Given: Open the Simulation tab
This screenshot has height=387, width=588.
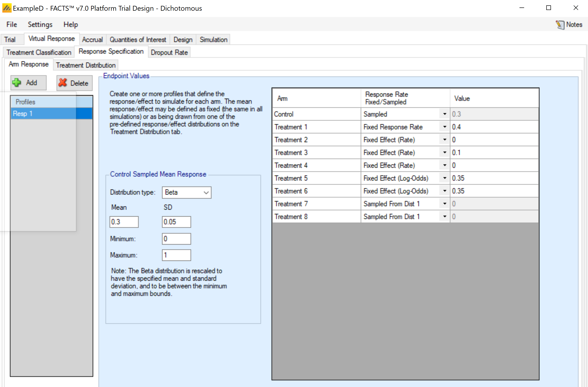Looking at the screenshot, I should click(x=213, y=40).
